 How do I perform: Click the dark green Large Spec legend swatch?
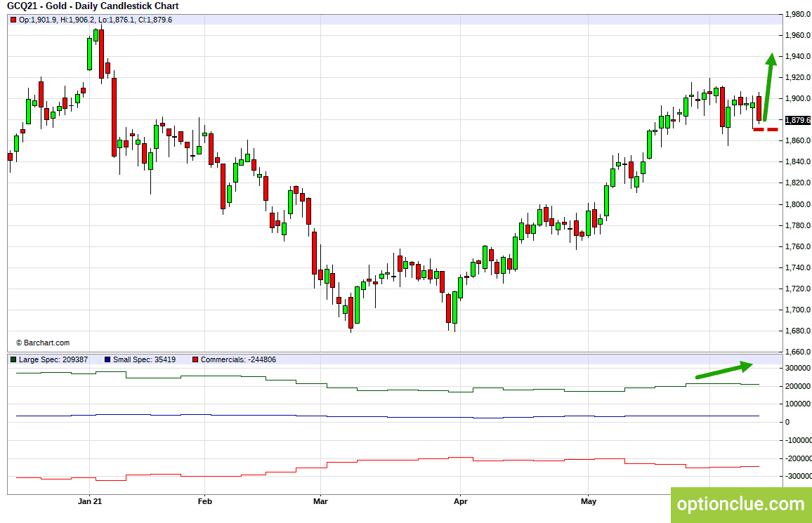tap(13, 359)
